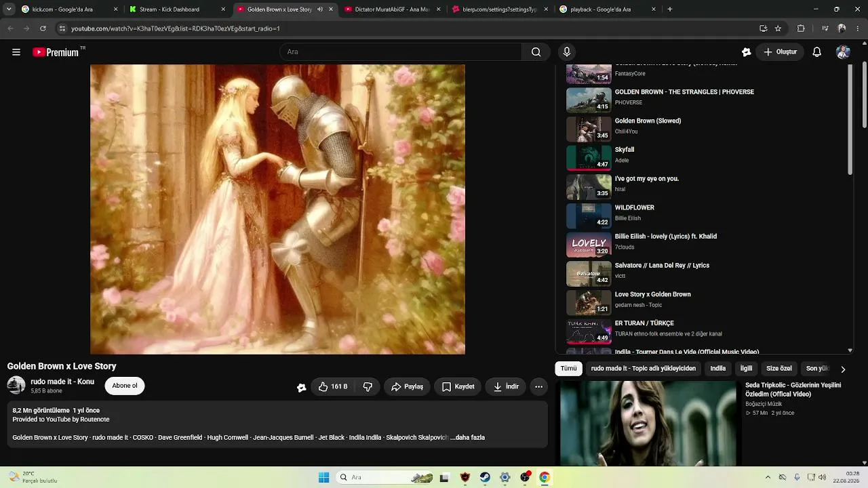Click the browser address bar URL
868x488 pixels.
pyautogui.click(x=176, y=28)
